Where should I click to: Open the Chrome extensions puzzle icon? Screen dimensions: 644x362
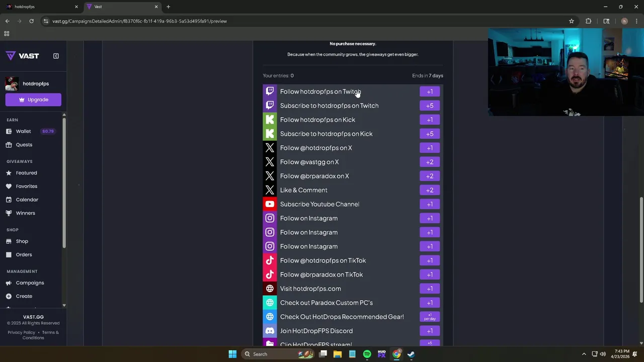coord(588,21)
